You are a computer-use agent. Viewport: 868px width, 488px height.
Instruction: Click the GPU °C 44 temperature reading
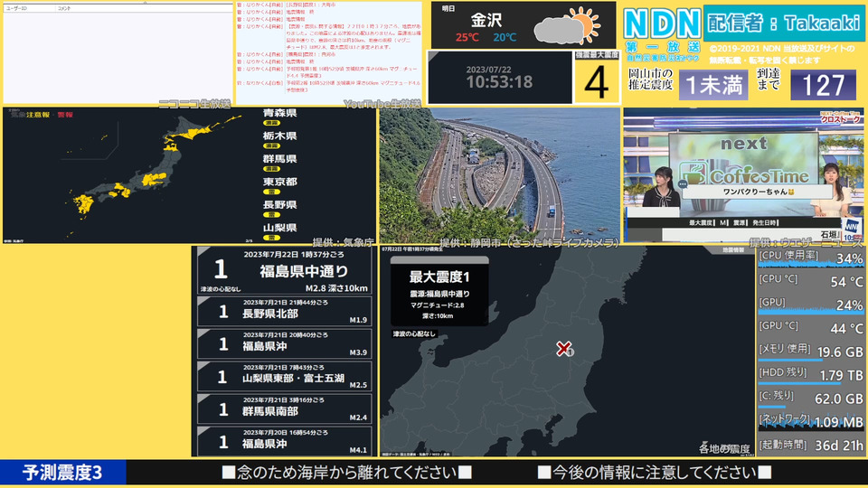click(811, 328)
